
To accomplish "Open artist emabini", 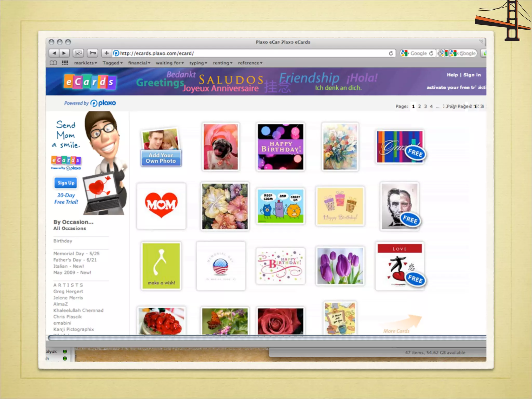I will 62,323.
